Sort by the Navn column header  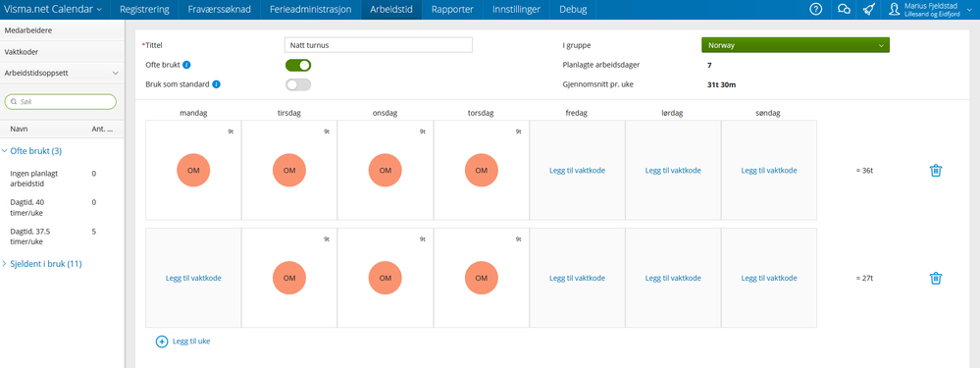(19, 130)
